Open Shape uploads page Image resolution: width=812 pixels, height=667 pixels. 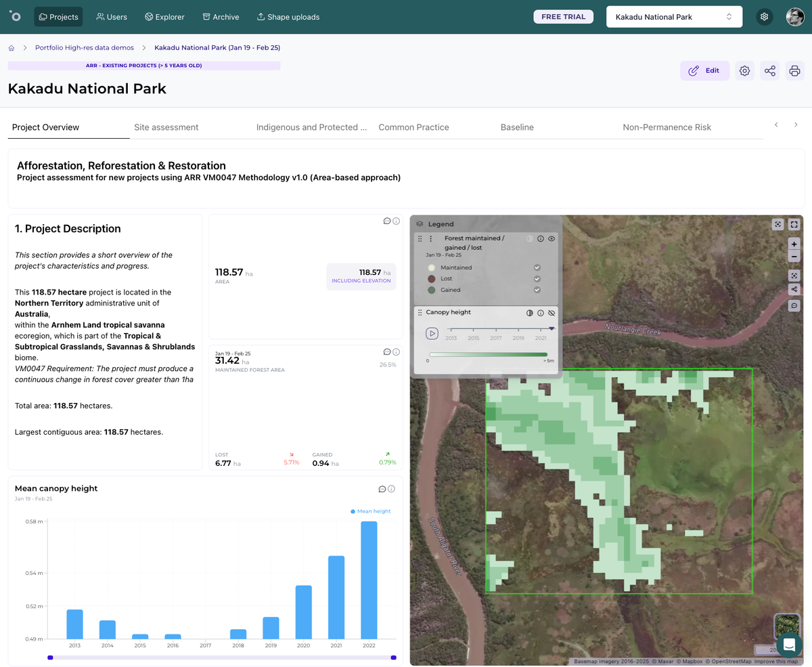[x=288, y=17]
